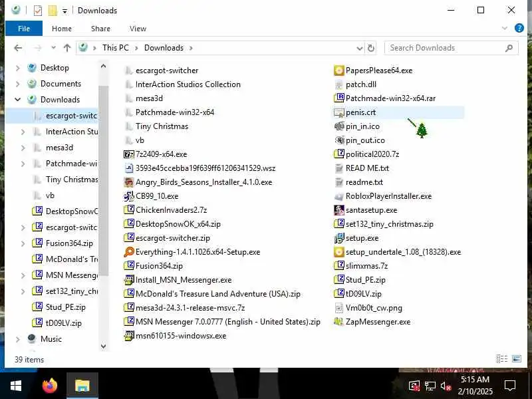Select the Install_MSN_Messenger.exe icon
This screenshot has height=399, width=532.
point(128,280)
